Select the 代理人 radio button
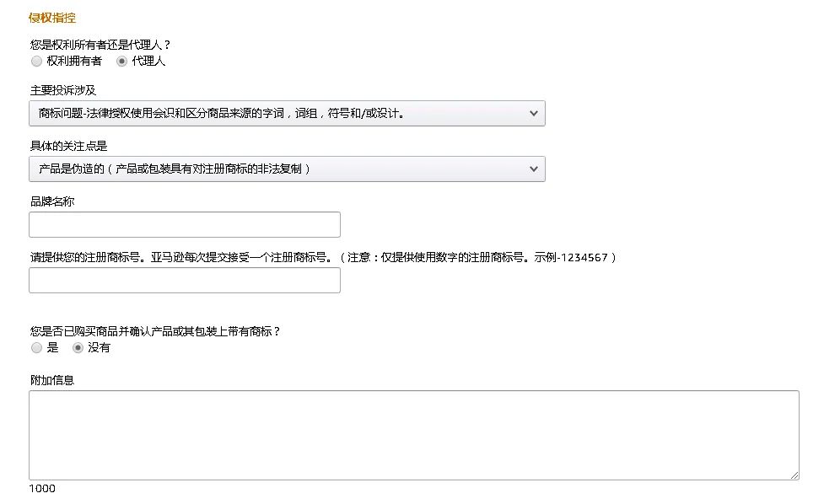This screenshot has height=504, width=824. click(121, 62)
